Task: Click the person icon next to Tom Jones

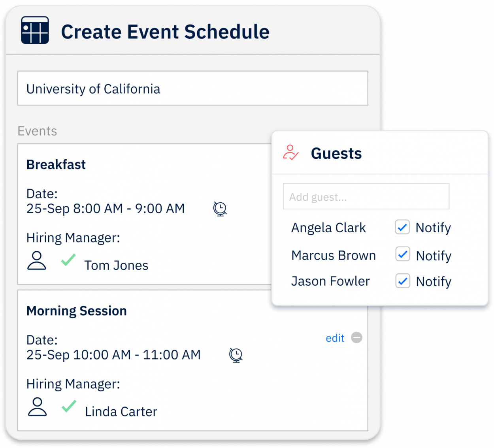Action: 36,260
